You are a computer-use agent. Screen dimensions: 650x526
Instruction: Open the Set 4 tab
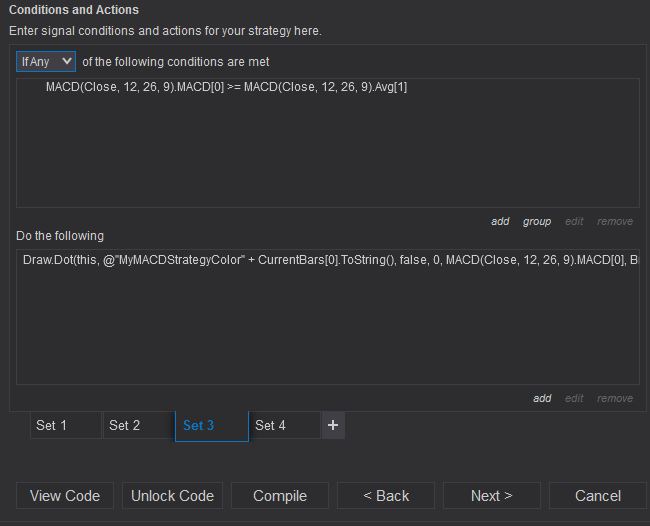pos(284,425)
